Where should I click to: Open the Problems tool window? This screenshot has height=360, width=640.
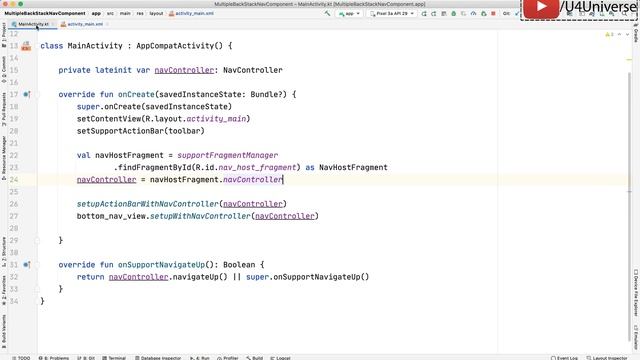click(x=54, y=358)
